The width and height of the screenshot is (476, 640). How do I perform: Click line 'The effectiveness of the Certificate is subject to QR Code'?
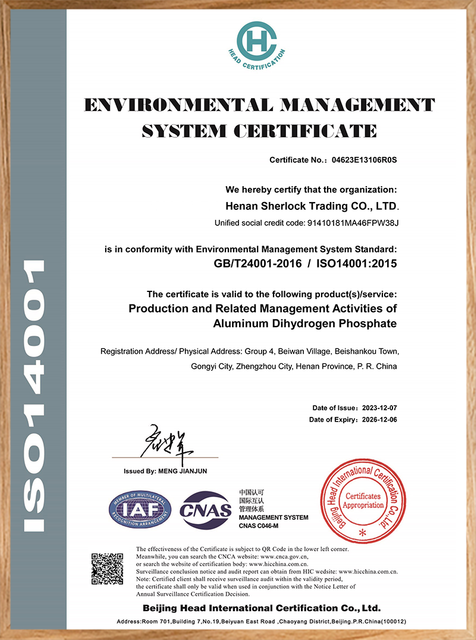pos(242,549)
